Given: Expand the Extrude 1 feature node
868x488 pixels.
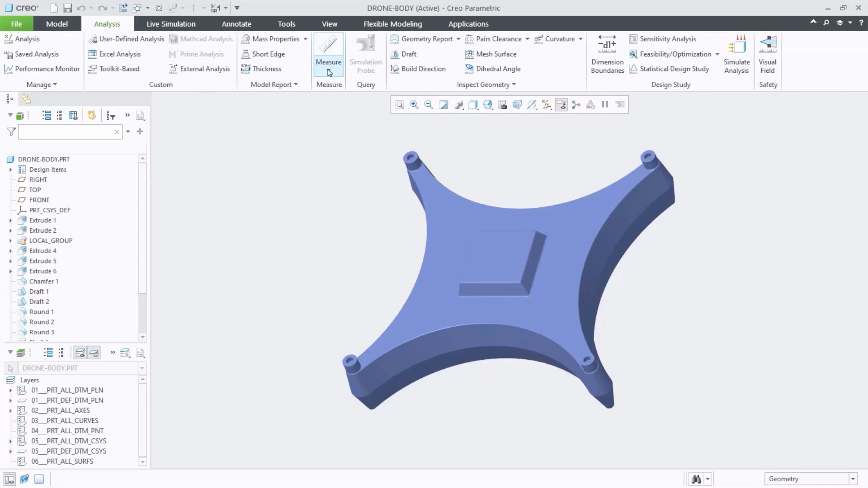Looking at the screenshot, I should tap(10, 221).
